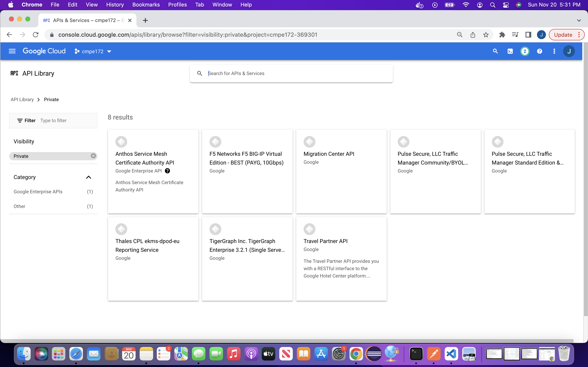Filter by Other category
This screenshot has height=367, width=588.
point(19,206)
